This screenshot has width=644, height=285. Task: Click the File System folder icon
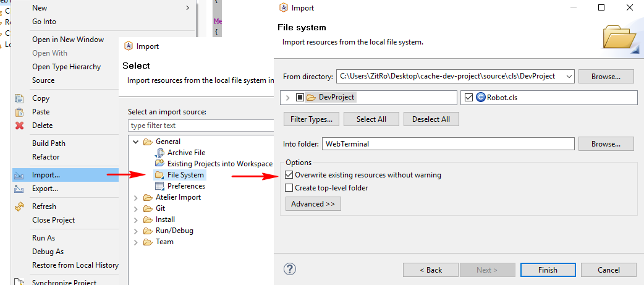coord(159,175)
